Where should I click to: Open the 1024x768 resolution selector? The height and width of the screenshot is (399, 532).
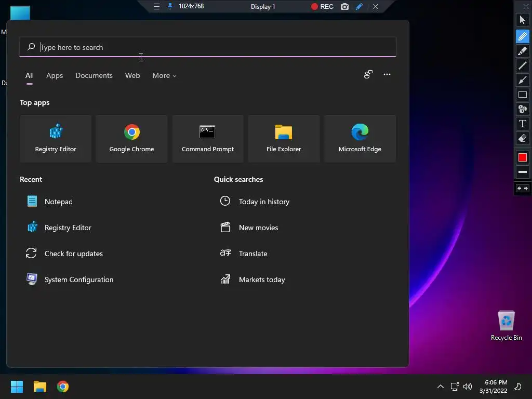[191, 6]
